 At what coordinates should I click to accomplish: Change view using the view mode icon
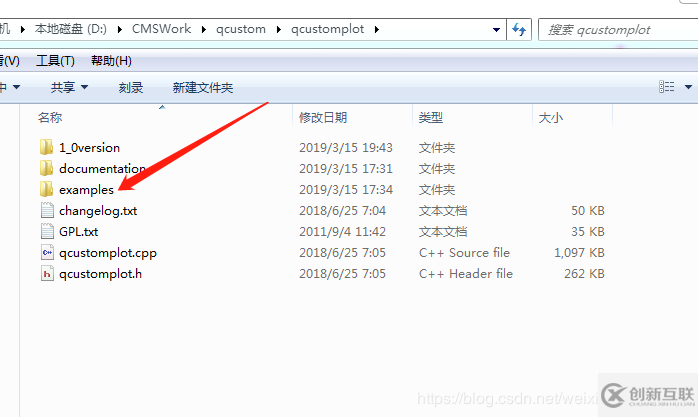coord(666,87)
